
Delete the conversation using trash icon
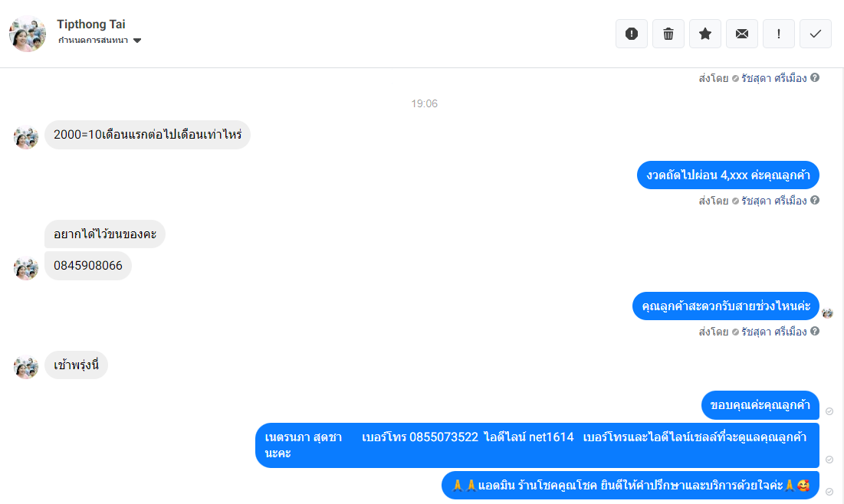[x=668, y=34]
